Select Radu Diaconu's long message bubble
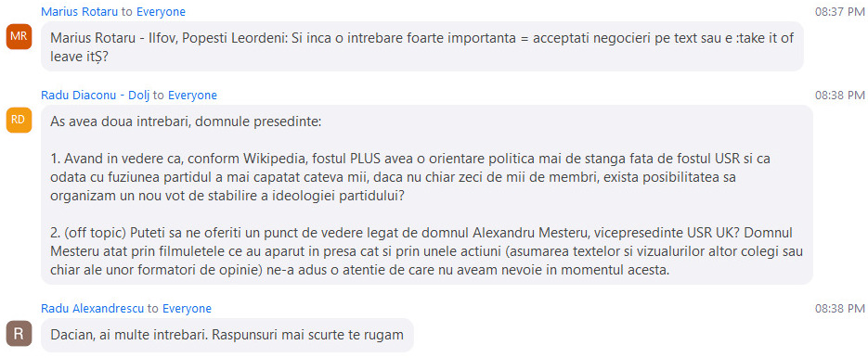This screenshot has width=868, height=358. pyautogui.click(x=426, y=195)
